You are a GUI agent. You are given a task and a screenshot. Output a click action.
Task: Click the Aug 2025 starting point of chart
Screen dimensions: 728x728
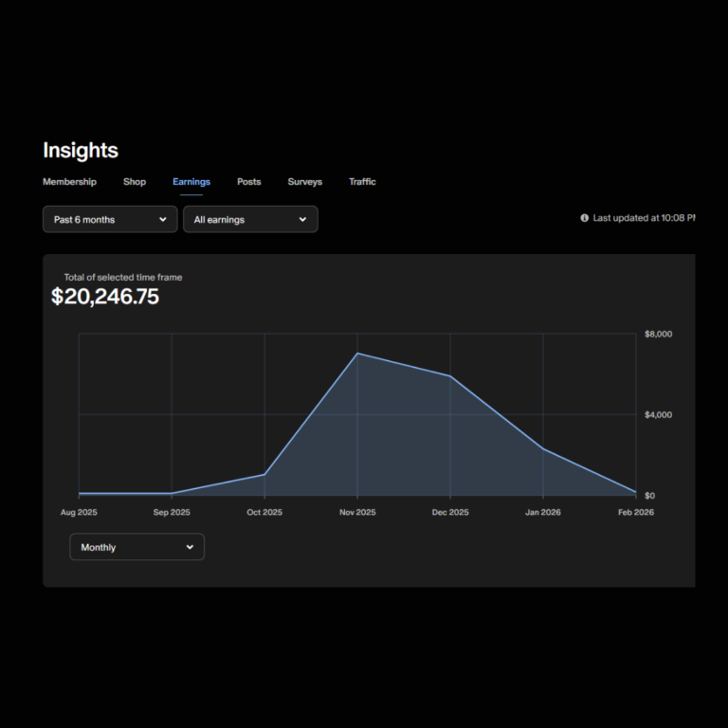tap(80, 493)
